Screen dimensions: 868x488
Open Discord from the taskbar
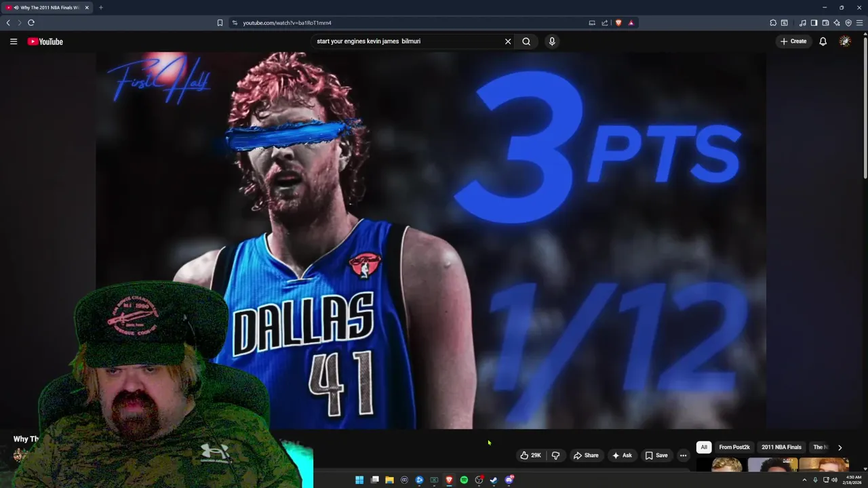coord(509,480)
